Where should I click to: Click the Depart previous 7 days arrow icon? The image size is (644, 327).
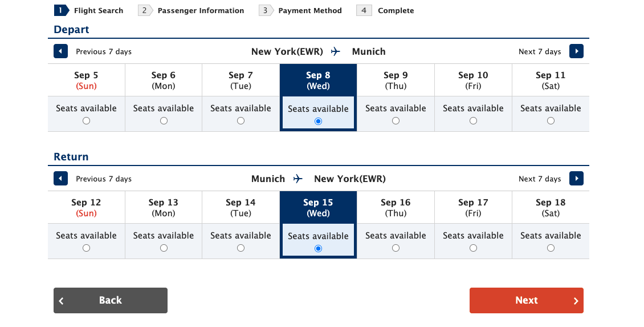tap(60, 51)
